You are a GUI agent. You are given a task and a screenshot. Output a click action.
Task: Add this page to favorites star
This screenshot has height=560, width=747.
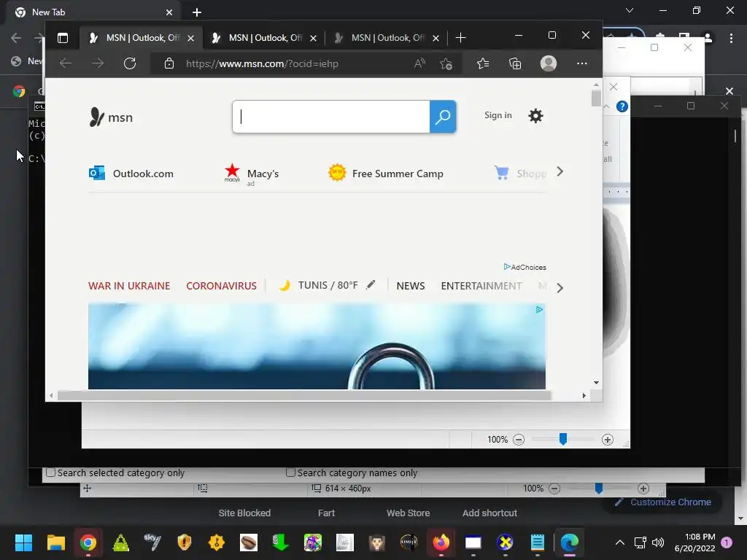coord(446,63)
